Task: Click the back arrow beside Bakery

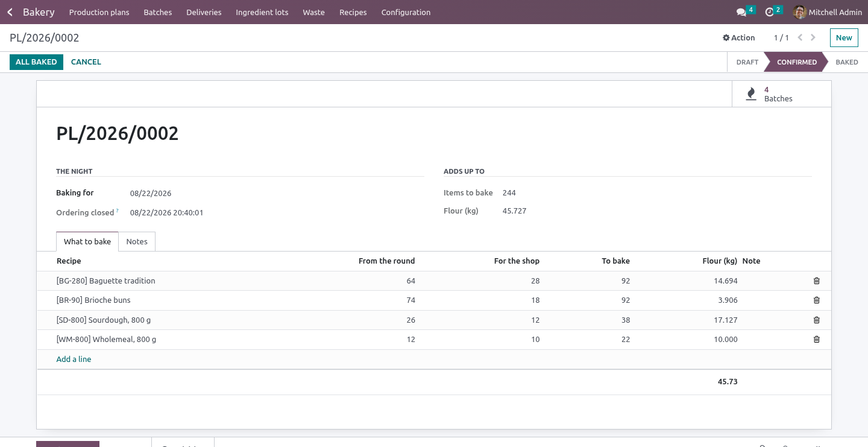Action: (x=10, y=12)
